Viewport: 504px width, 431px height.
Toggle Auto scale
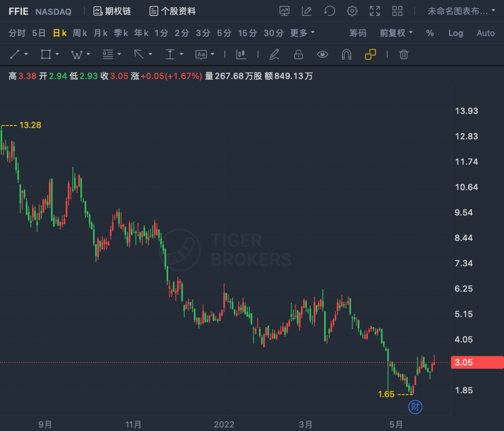tap(486, 33)
